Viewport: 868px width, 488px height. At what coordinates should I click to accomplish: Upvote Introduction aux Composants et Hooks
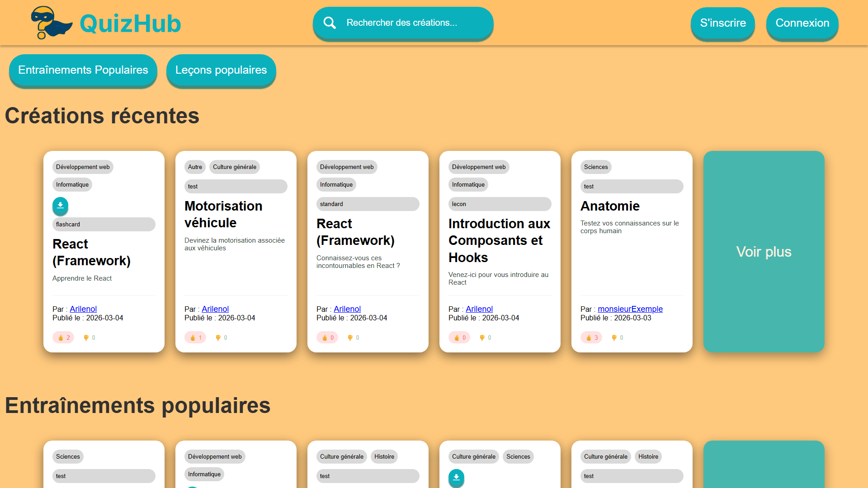(459, 338)
